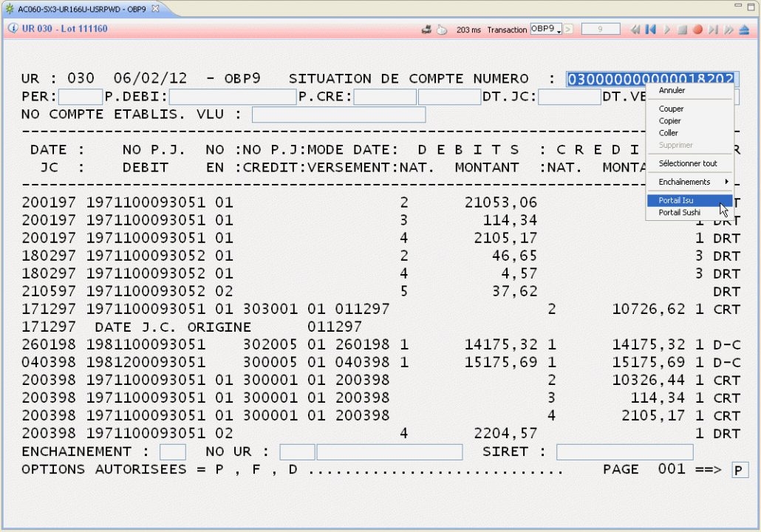Click the blue eject icon

point(744,30)
